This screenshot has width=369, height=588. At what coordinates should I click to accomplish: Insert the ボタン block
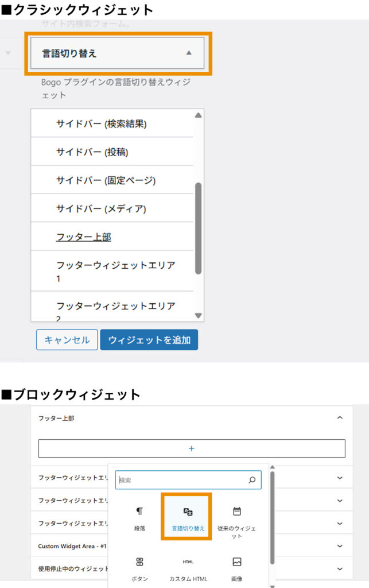(139, 567)
